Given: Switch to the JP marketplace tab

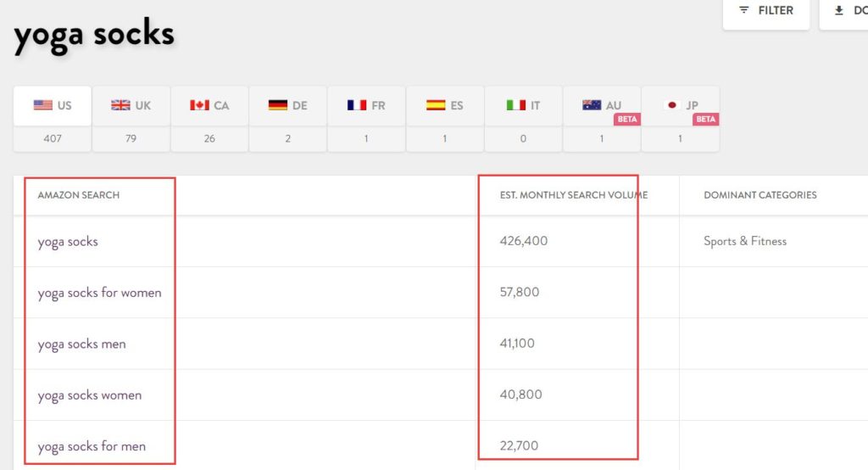Looking at the screenshot, I should (681, 105).
